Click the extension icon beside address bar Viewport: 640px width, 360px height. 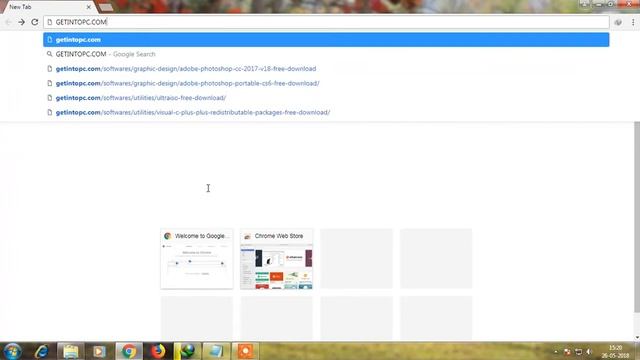pos(618,22)
